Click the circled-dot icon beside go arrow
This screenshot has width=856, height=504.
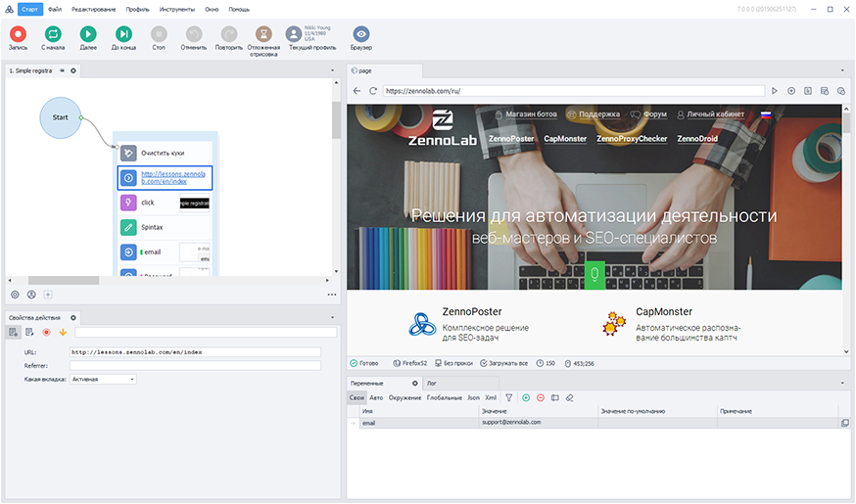[791, 91]
